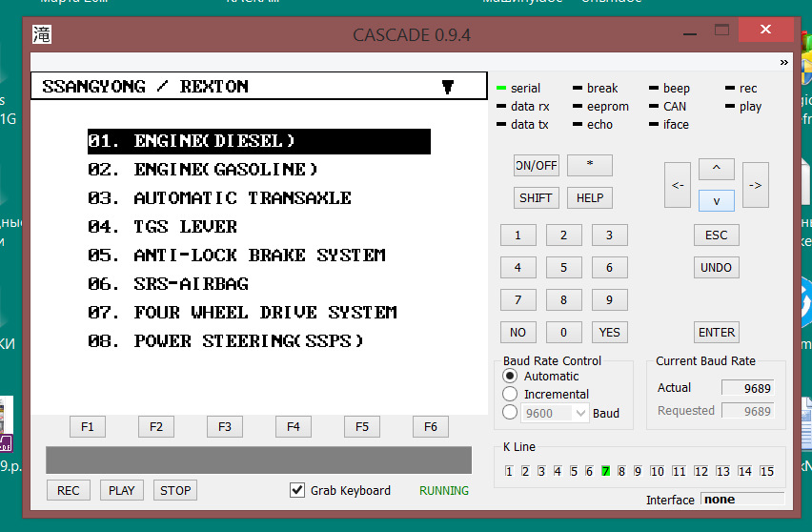
Task: Click the F2 function button
Action: (156, 427)
